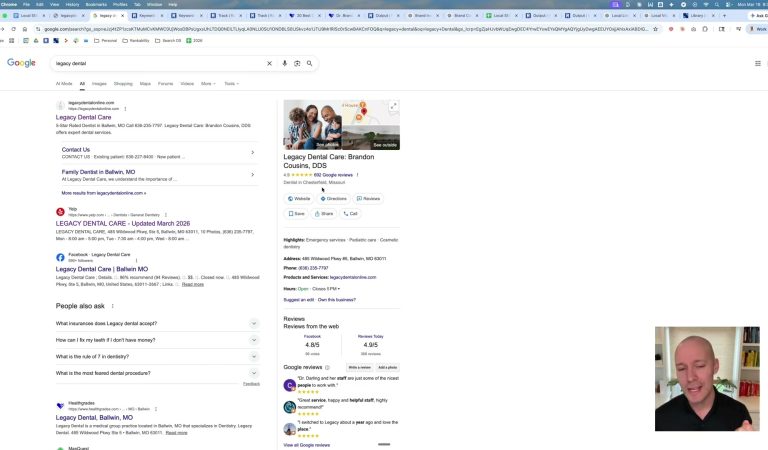Click the Directions button

[333, 199]
